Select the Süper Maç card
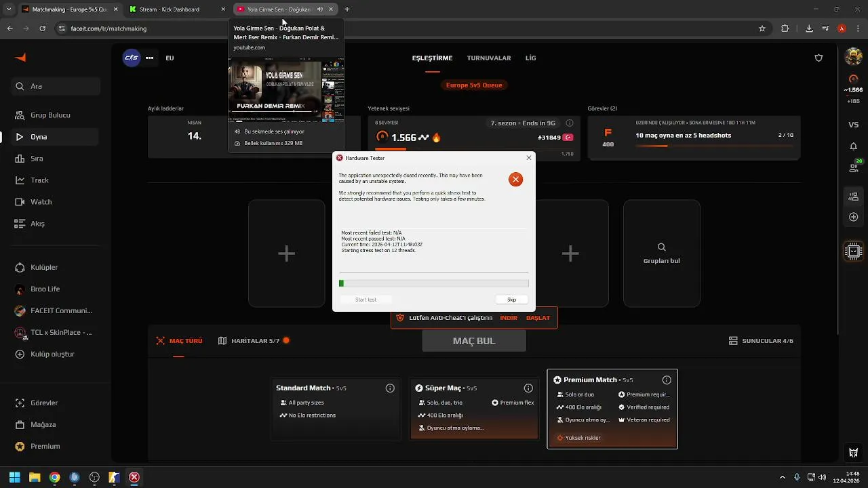 point(474,409)
